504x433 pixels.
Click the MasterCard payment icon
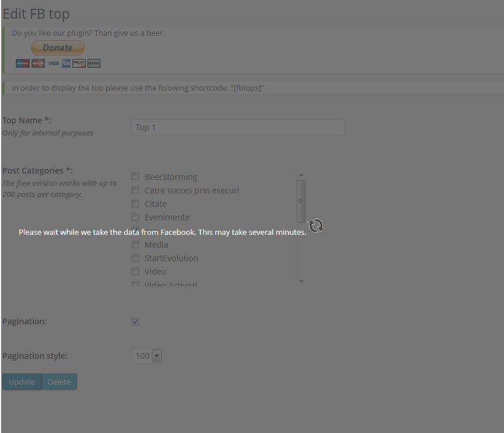[38, 63]
